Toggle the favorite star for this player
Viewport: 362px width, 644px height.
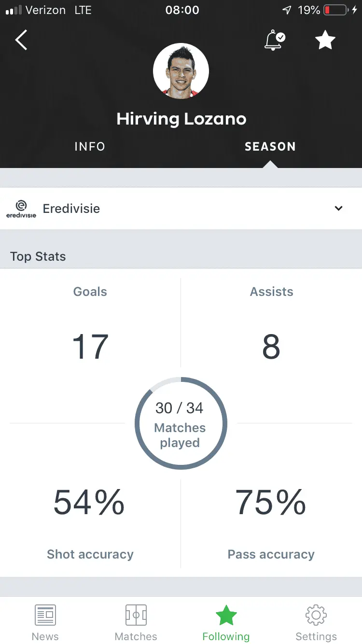(x=325, y=40)
